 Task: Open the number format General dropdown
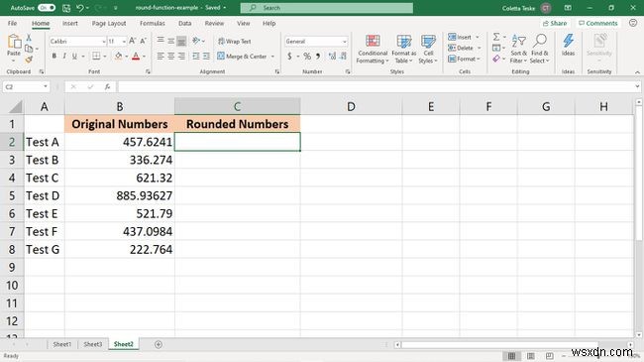pyautogui.click(x=344, y=41)
